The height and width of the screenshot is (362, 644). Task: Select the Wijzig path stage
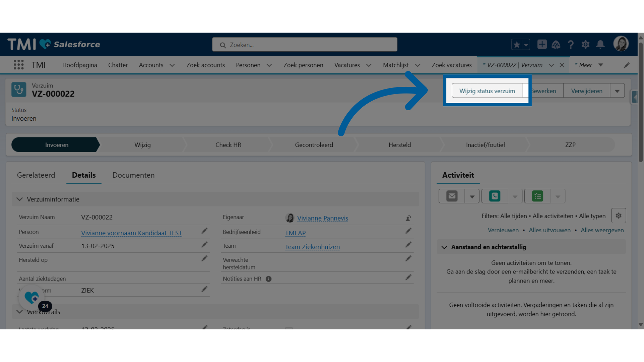click(143, 145)
